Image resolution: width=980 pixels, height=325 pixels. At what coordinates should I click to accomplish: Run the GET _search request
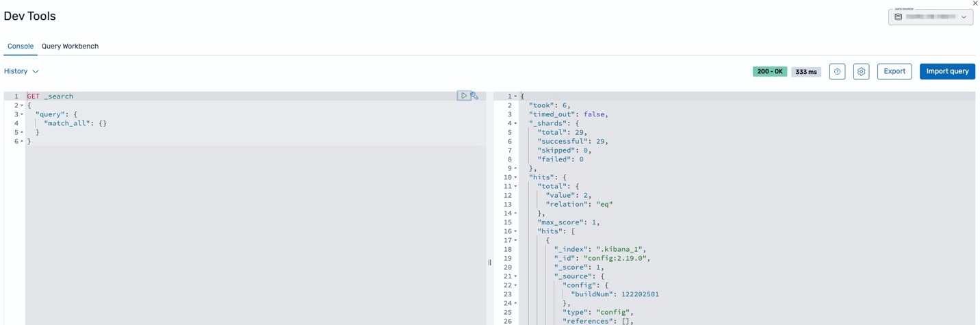[463, 96]
